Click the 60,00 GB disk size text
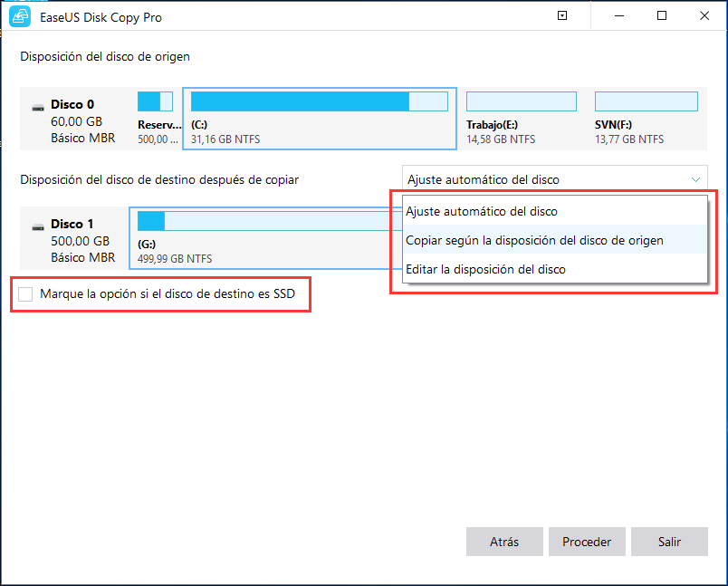 pos(77,121)
